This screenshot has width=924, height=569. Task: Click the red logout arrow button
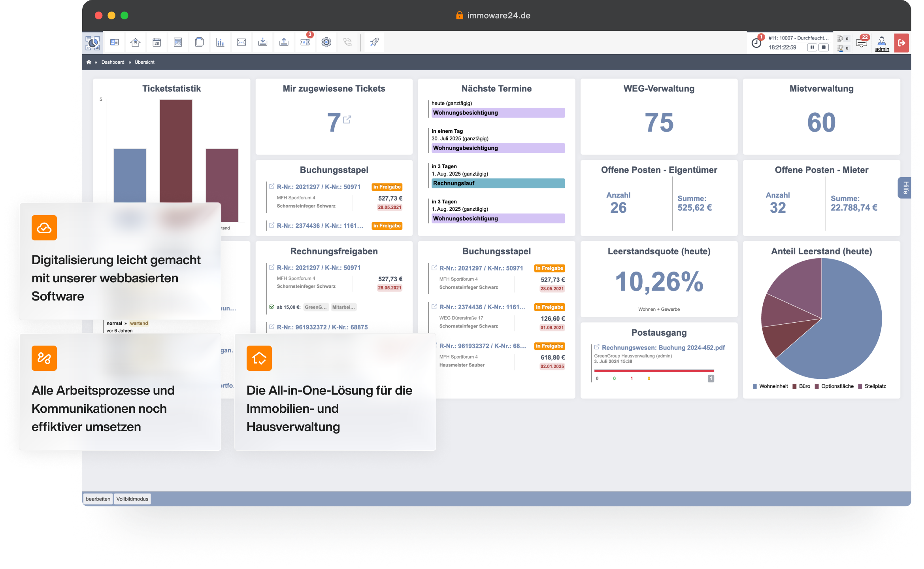point(901,43)
